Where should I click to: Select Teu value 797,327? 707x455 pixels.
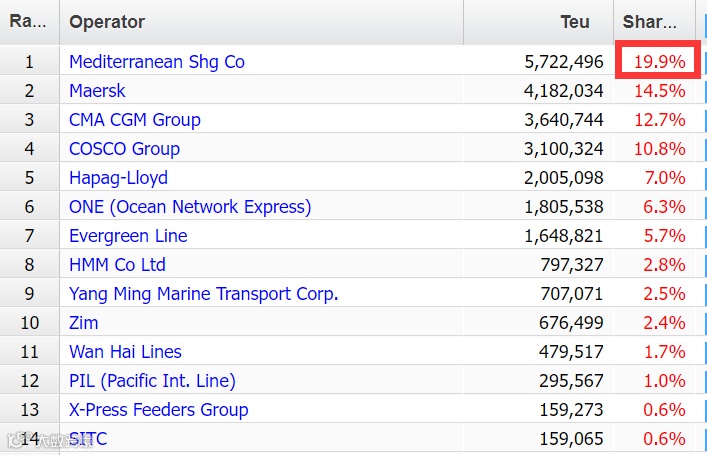tap(572, 265)
